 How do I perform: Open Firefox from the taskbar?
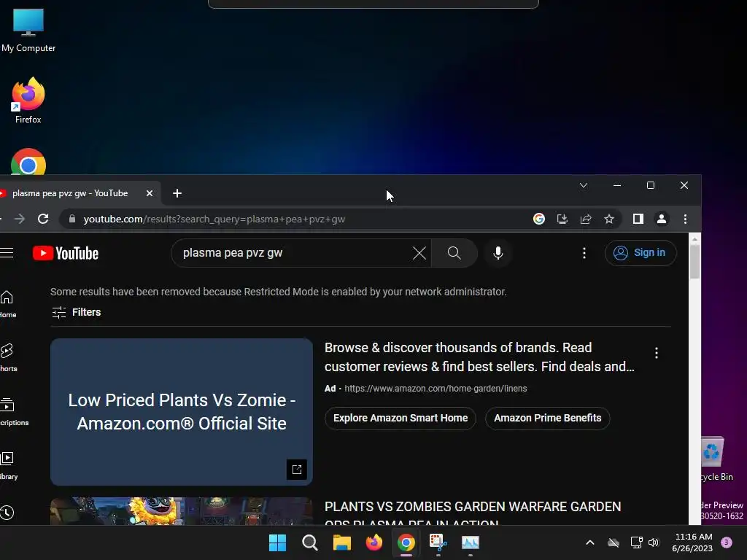(x=374, y=542)
